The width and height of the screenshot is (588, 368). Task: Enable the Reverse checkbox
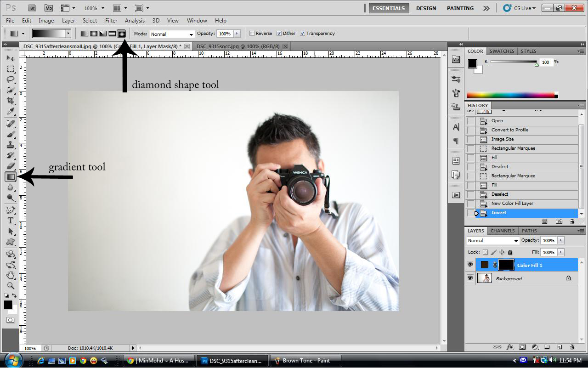pos(252,34)
